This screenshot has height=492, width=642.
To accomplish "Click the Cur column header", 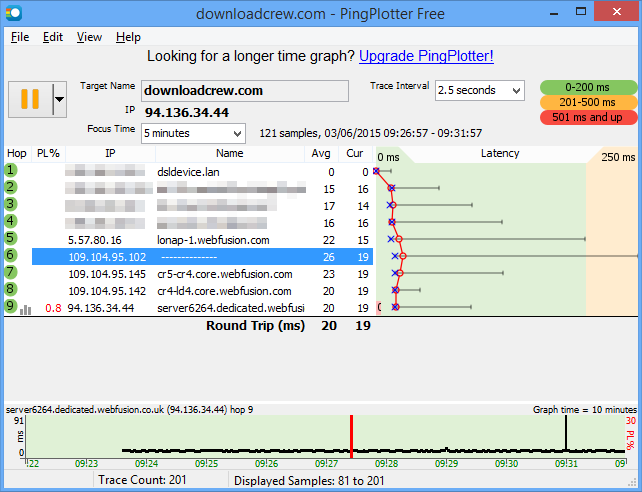I will [355, 153].
